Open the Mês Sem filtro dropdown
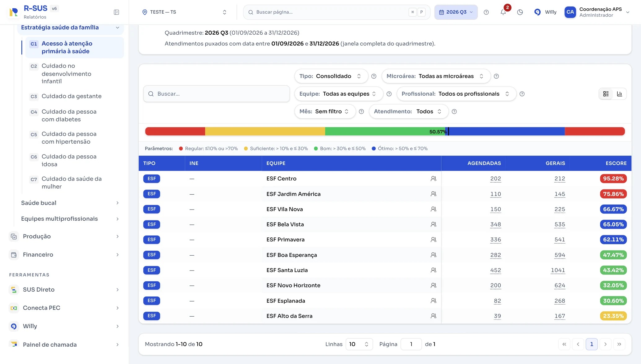Screen dimensions: 641x364 325,111
